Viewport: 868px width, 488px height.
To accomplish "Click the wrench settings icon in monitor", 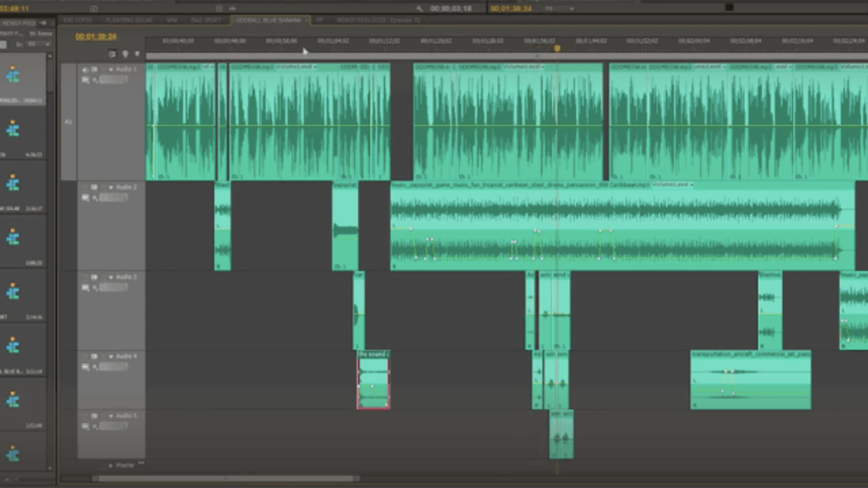I will pyautogui.click(x=419, y=8).
